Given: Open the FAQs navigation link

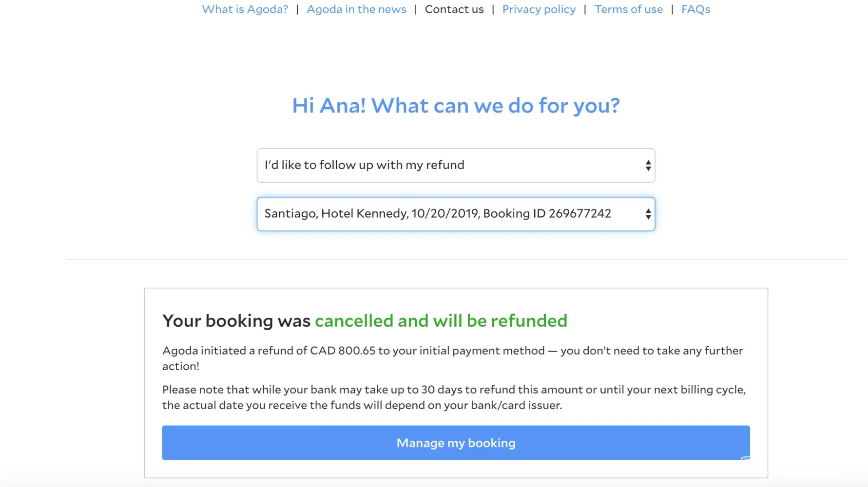Looking at the screenshot, I should tap(695, 9).
